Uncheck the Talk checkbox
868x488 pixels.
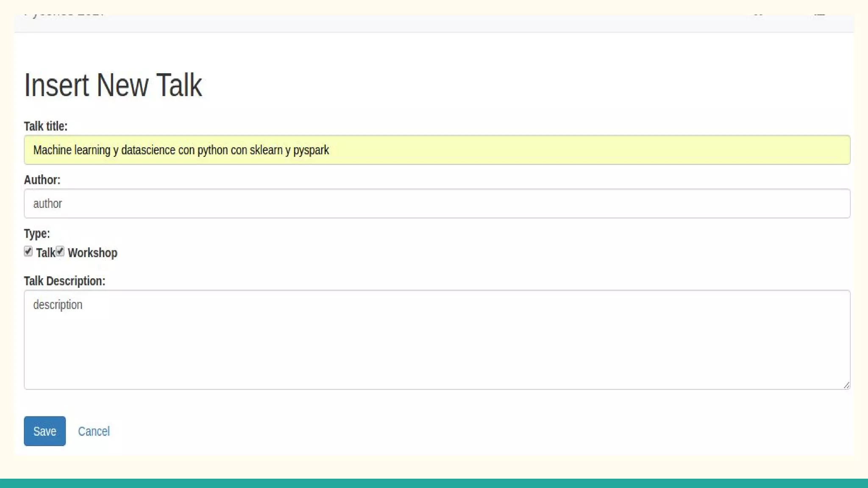[28, 252]
